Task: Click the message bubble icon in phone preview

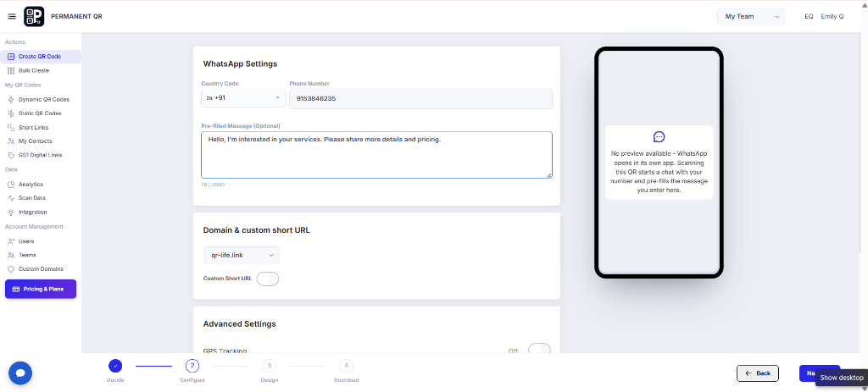Action: (659, 137)
